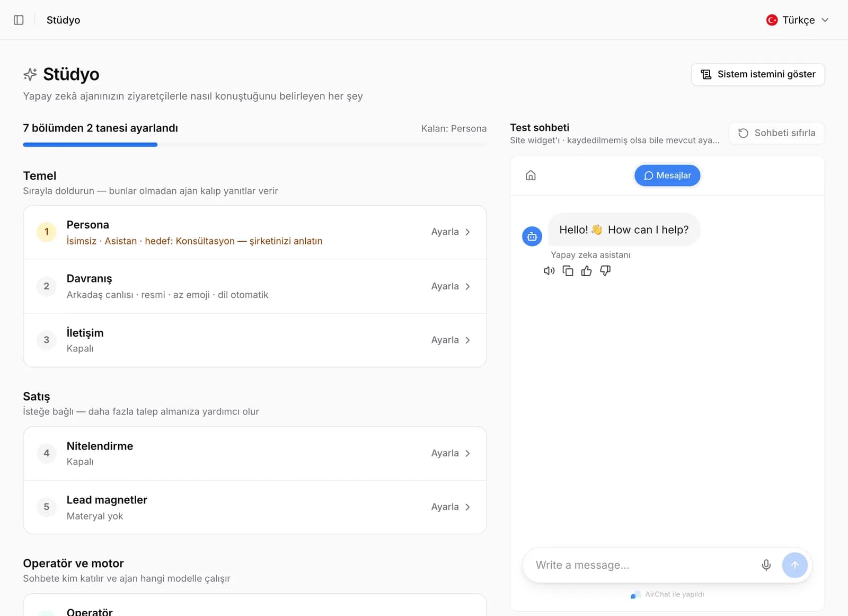Click the step 5 number badge
848x616 pixels.
47,507
